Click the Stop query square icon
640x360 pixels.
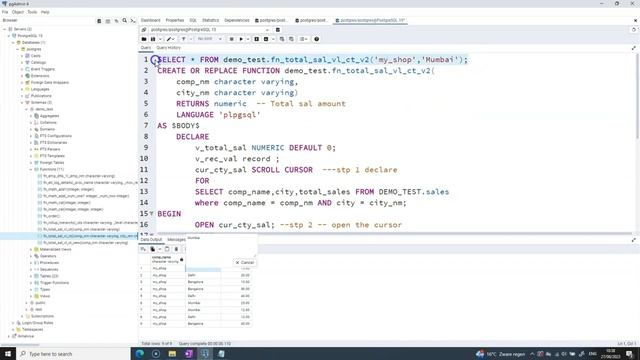click(231, 39)
